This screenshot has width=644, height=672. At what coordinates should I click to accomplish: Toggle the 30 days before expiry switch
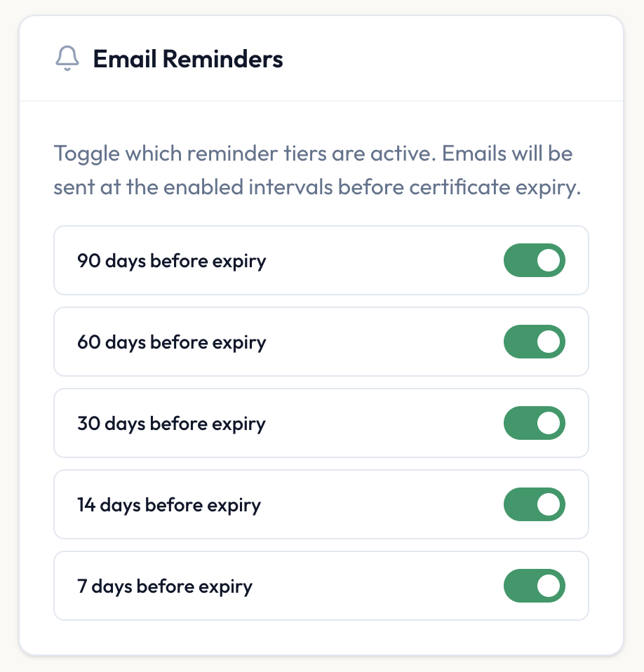[534, 423]
